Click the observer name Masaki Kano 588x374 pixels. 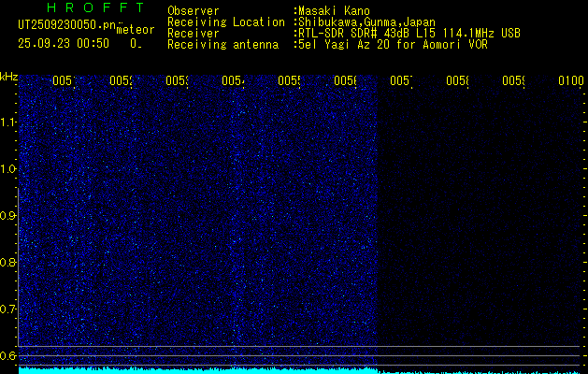[334, 11]
